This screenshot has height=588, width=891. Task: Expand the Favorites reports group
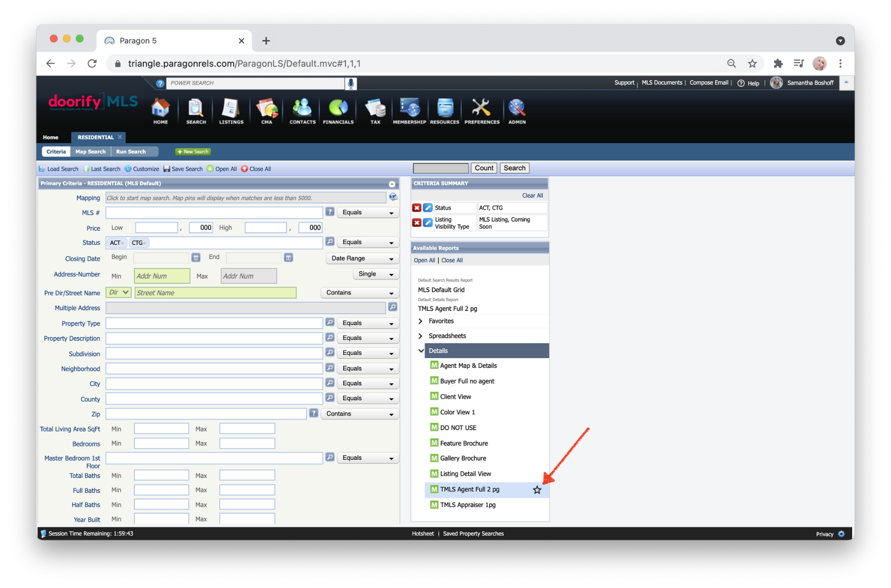(420, 321)
